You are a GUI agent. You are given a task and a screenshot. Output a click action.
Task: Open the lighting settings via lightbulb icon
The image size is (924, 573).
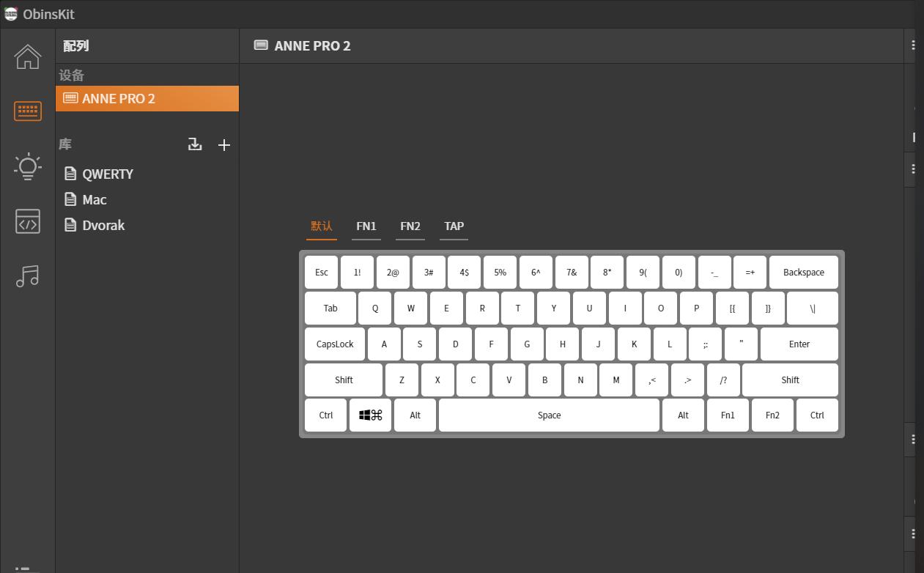(27, 166)
